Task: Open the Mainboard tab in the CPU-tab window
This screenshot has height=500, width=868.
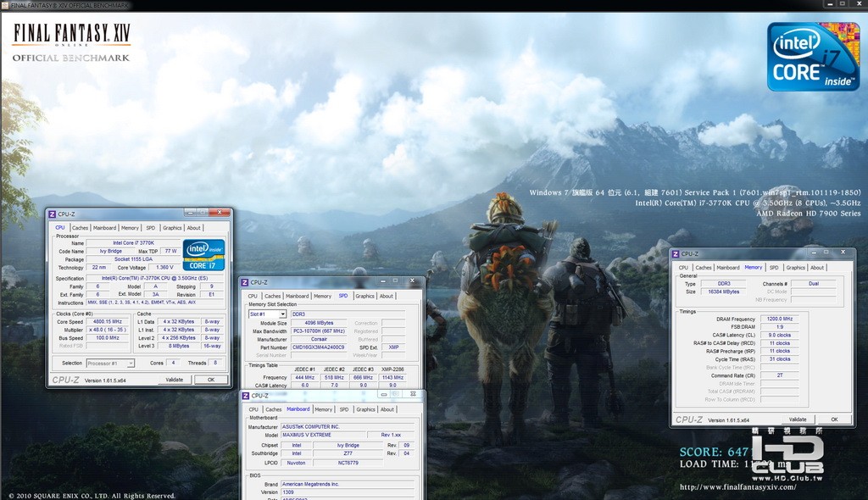Action: (x=104, y=228)
